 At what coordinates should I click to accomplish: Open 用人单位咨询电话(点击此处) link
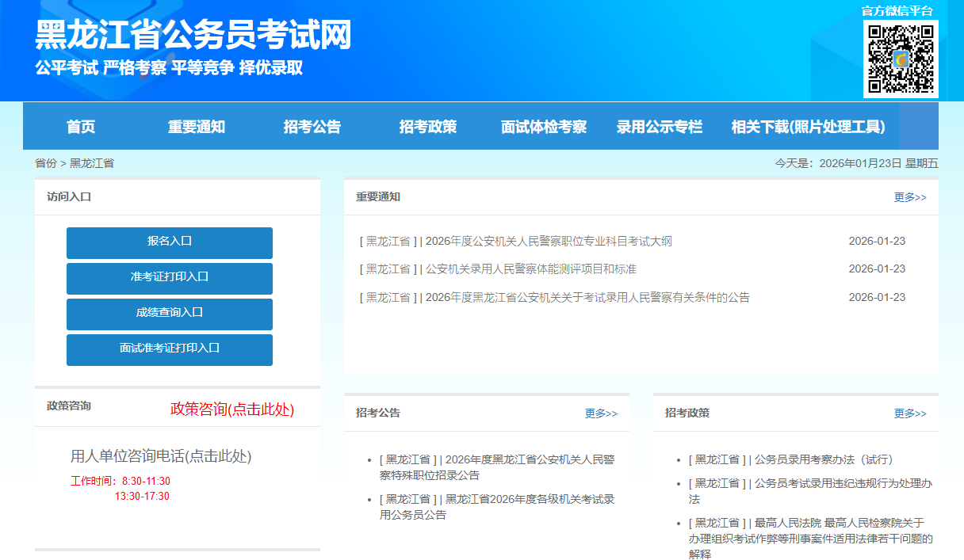(x=161, y=457)
